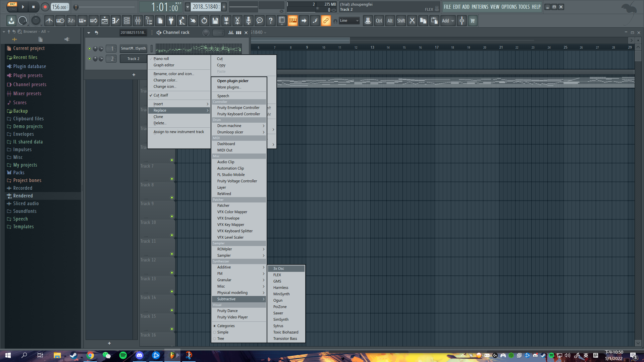Screen dimensions: 644x362
Task: Click the wait-for-input countdown 3.2.1 icon
Action: click(71, 21)
